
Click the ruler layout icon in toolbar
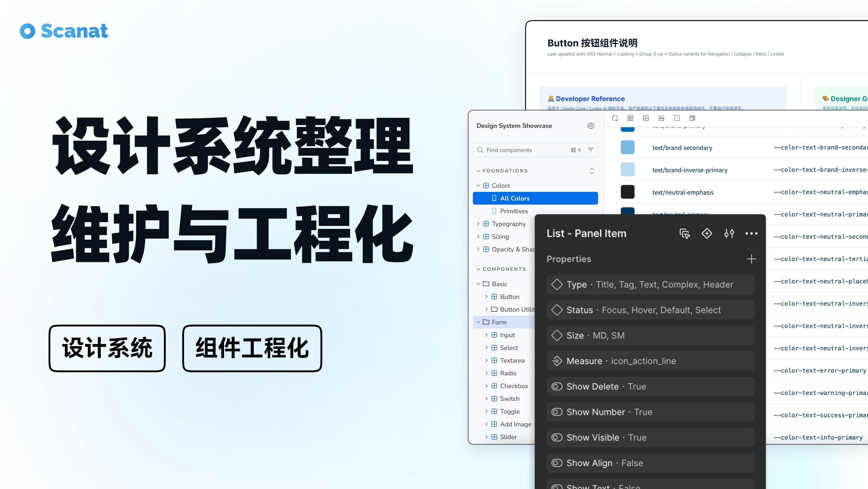click(661, 118)
